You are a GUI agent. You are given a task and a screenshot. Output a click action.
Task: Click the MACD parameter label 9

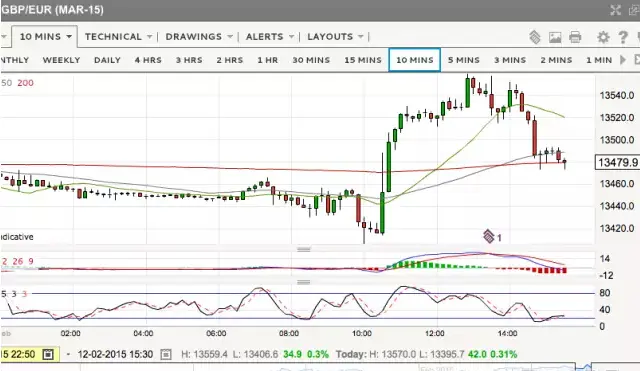[x=31, y=261]
